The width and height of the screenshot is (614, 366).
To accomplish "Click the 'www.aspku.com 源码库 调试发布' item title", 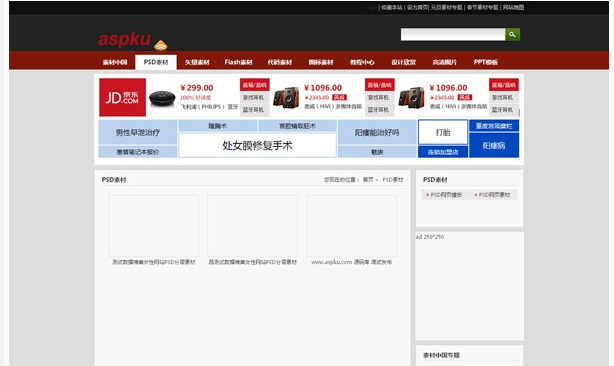I will (352, 262).
